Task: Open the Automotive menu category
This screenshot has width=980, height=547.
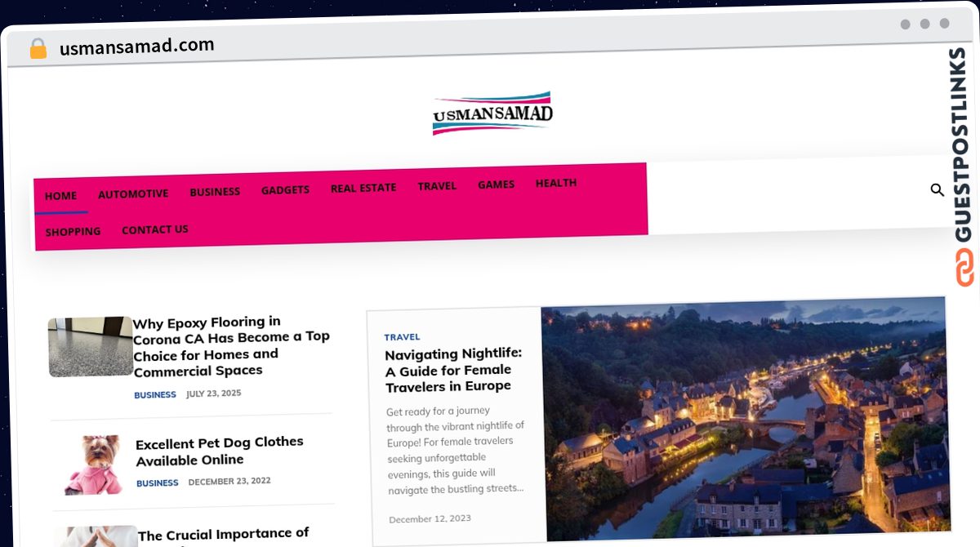Action: [x=133, y=193]
